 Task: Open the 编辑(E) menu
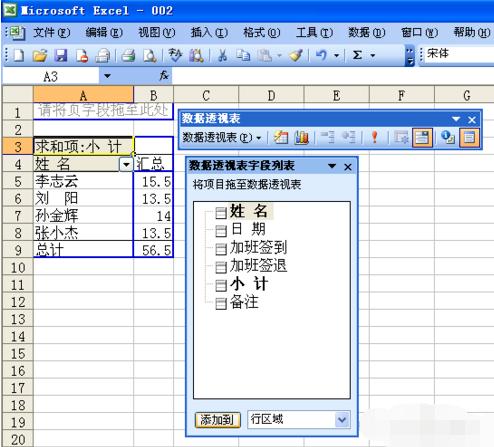[x=104, y=33]
